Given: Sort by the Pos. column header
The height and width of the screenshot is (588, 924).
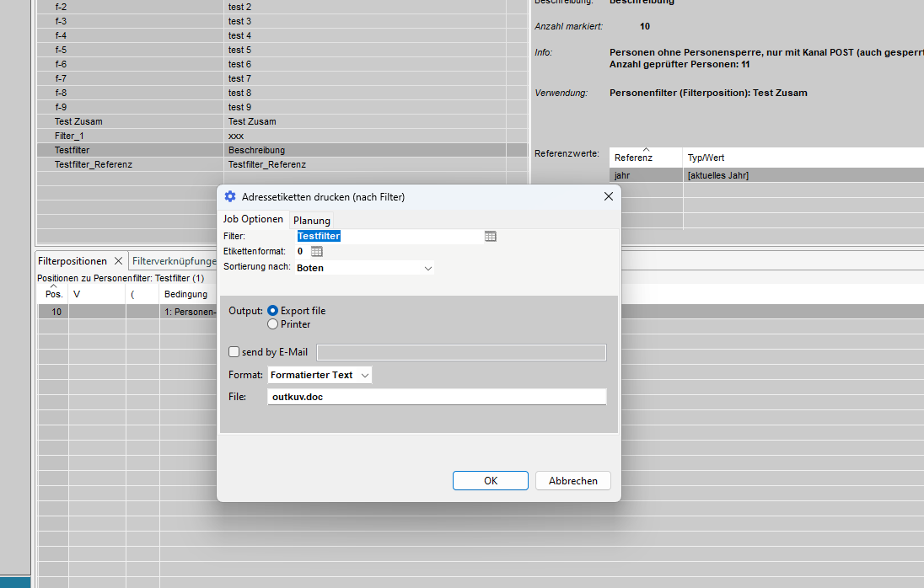Looking at the screenshot, I should 53,294.
